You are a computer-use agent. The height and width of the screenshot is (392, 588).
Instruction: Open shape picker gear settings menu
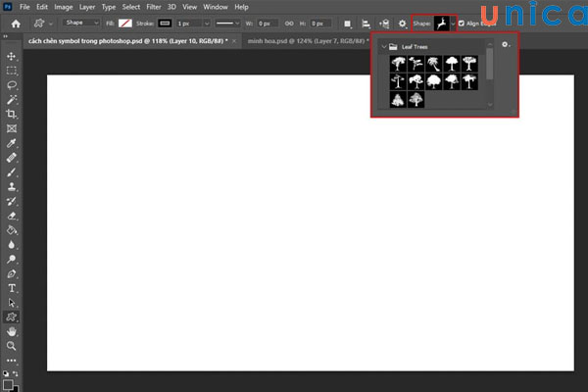pos(505,45)
